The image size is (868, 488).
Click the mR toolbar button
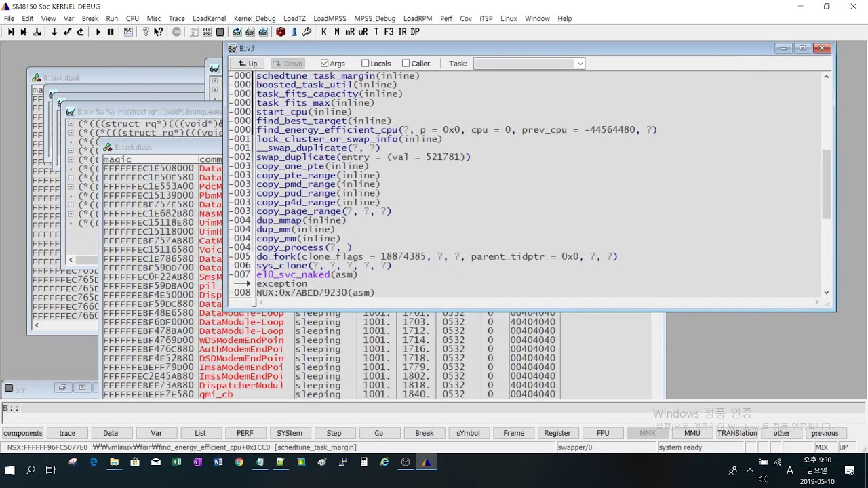[350, 32]
